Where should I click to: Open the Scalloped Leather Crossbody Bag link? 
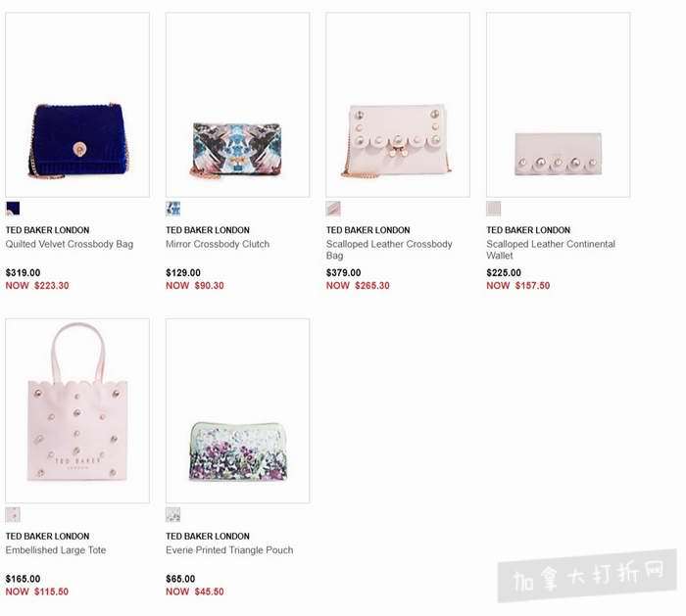click(x=389, y=250)
